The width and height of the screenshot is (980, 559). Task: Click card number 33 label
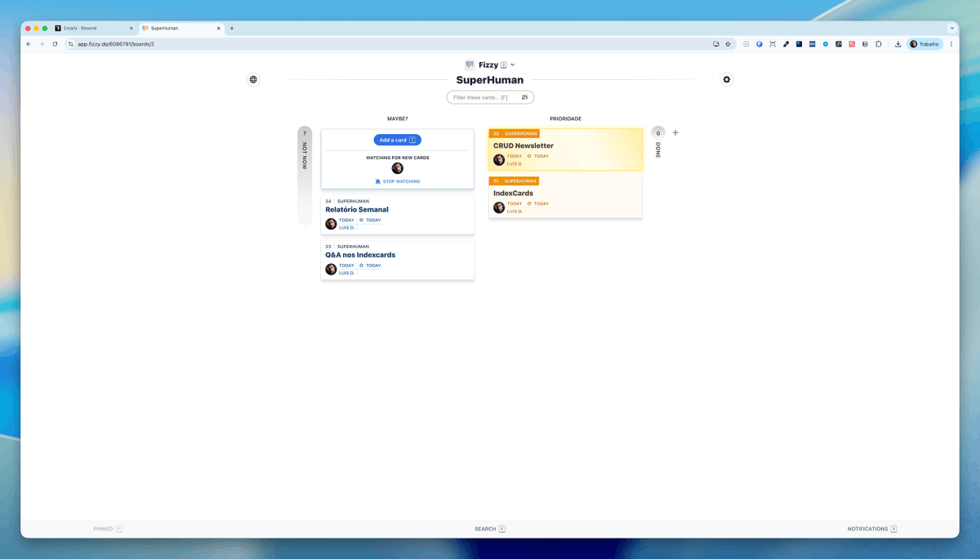[x=328, y=246]
